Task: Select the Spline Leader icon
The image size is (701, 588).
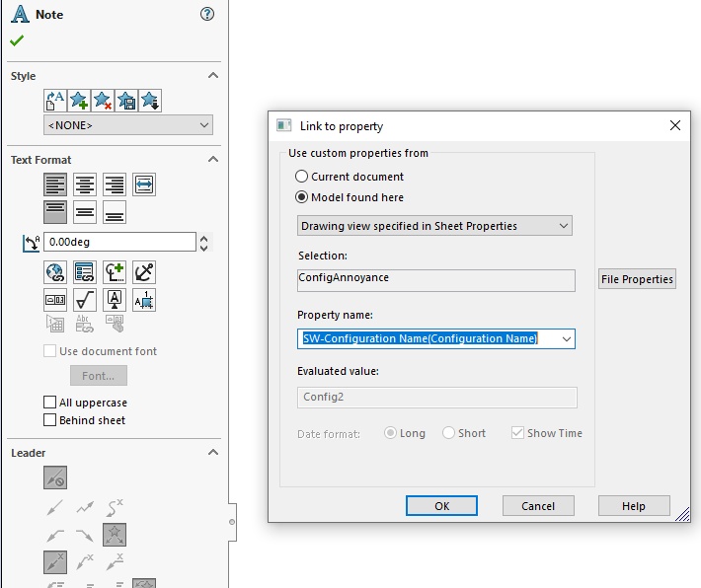Action: pyautogui.click(x=115, y=507)
